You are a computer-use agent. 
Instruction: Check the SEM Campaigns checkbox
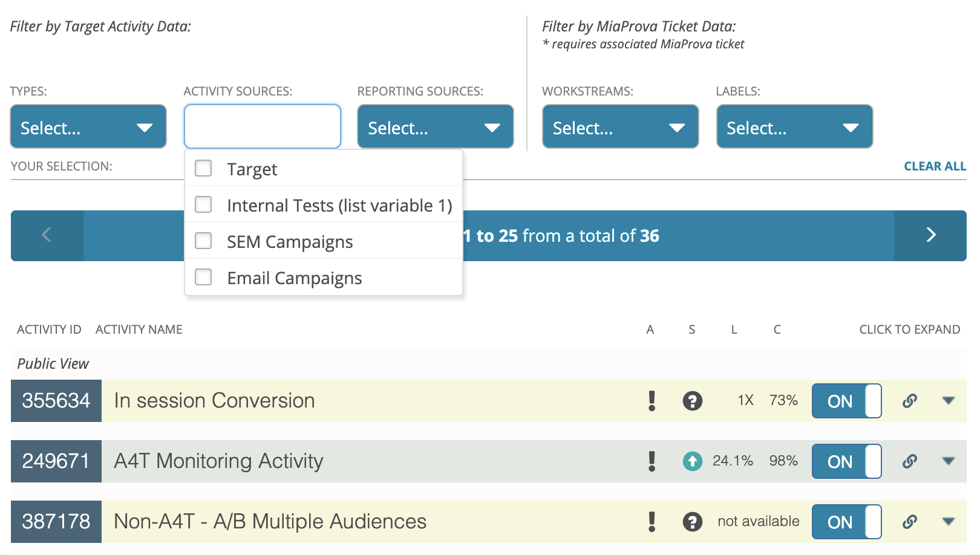tap(203, 241)
